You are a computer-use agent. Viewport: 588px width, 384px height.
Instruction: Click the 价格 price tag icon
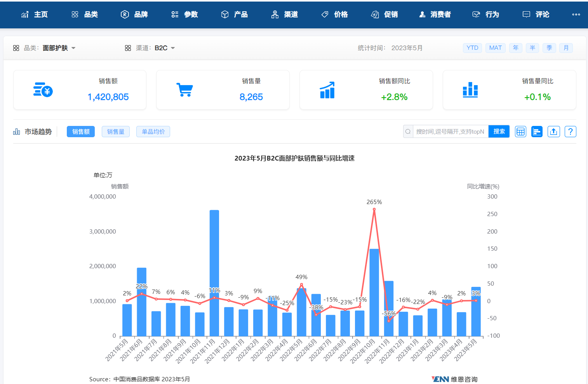point(325,14)
